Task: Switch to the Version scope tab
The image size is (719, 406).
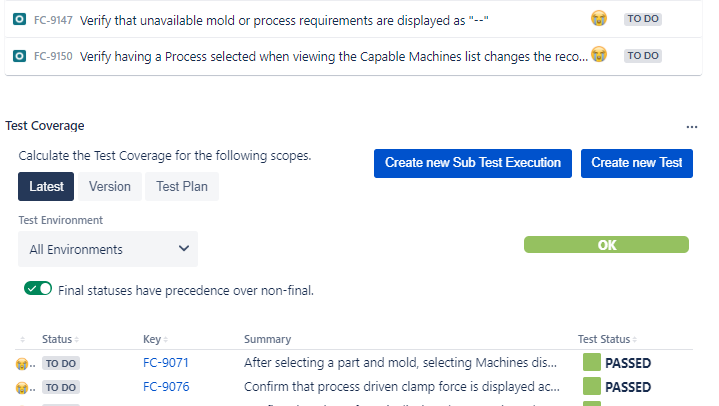Action: [110, 186]
